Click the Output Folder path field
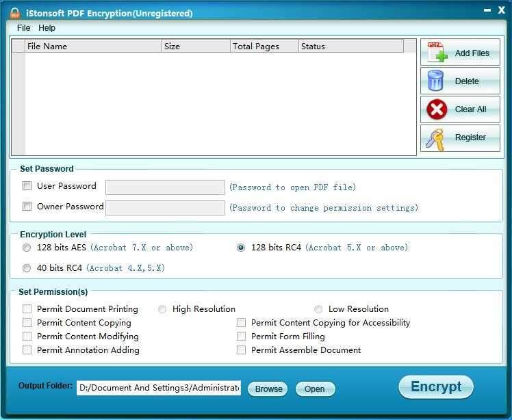The width and height of the screenshot is (512, 420). click(x=159, y=388)
